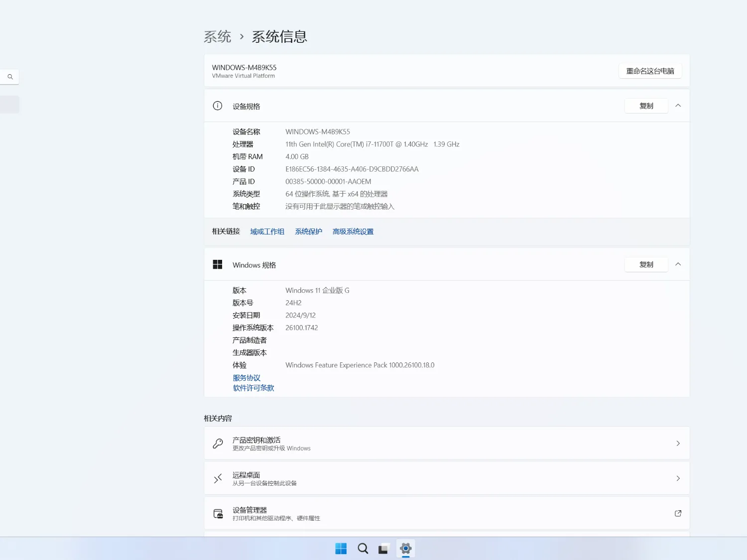
Task: Click the Settings gear icon on the taskbar
Action: coord(405,548)
